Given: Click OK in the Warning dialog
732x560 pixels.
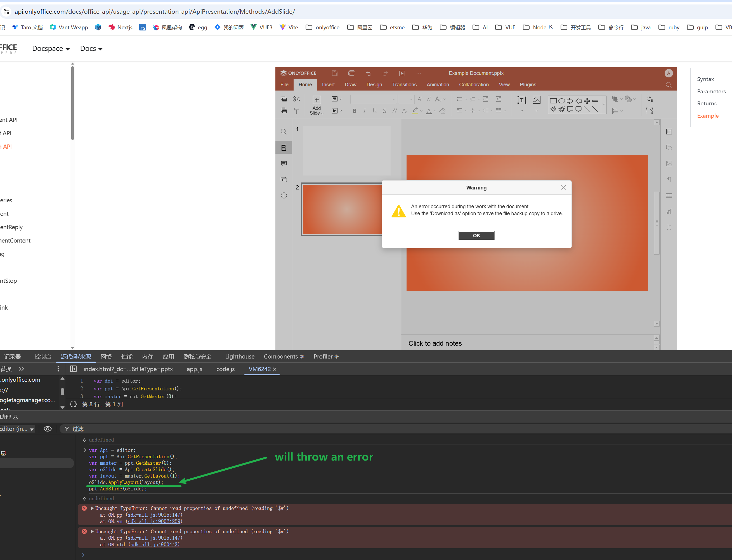Looking at the screenshot, I should click(x=476, y=236).
